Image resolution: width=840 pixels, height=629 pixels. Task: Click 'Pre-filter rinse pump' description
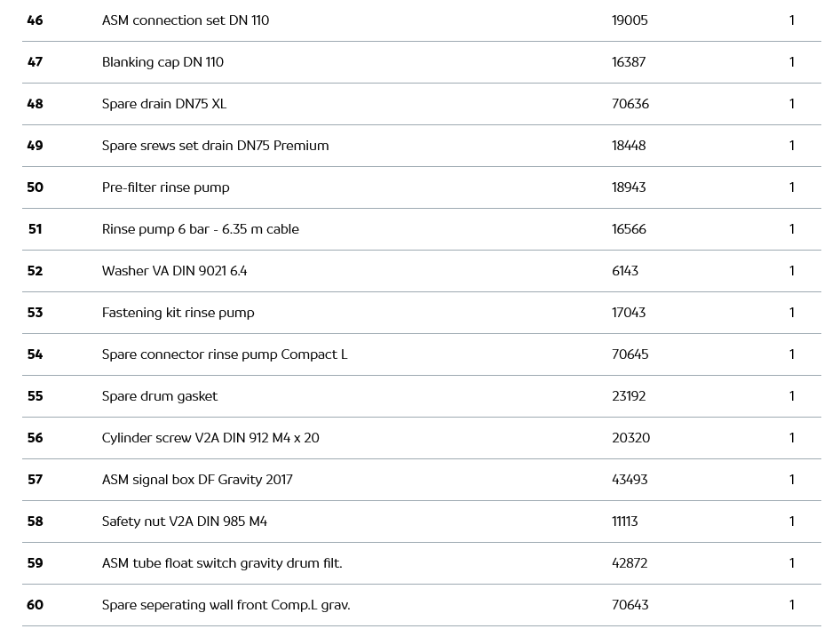pos(166,187)
